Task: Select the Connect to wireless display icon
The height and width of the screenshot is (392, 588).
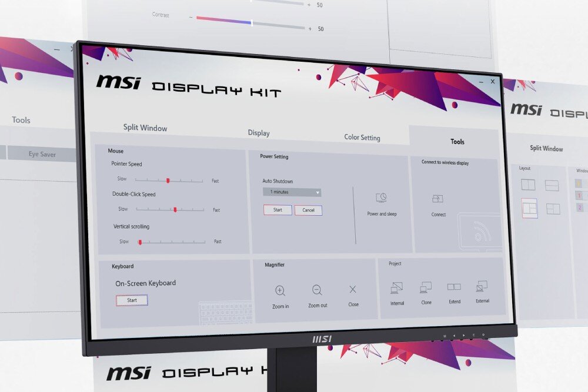Action: [437, 200]
